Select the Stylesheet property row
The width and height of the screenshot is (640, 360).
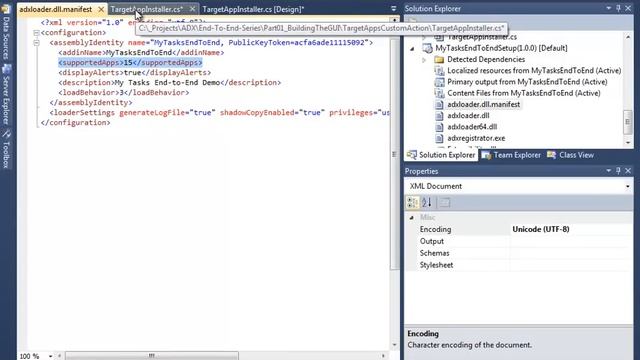519,265
